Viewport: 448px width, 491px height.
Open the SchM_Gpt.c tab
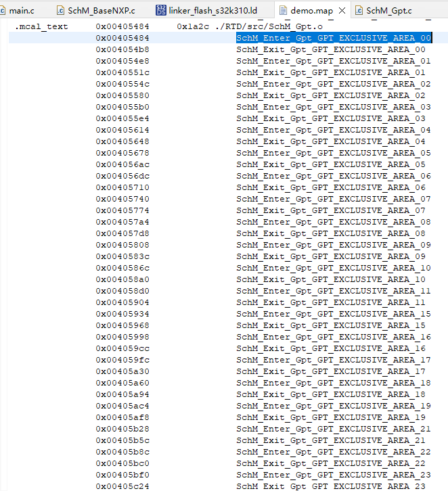(389, 11)
